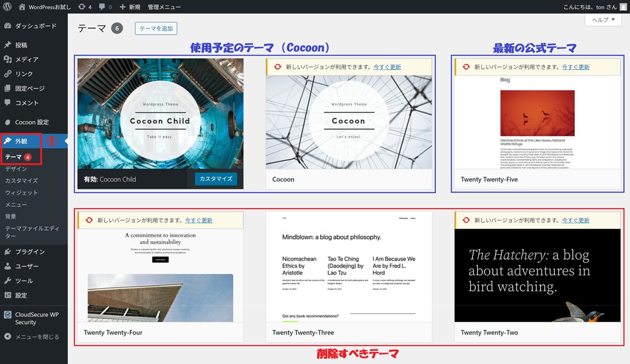The image size is (630, 364).
Task: Click the home icon beside WordPressお試し
Action: click(22, 7)
